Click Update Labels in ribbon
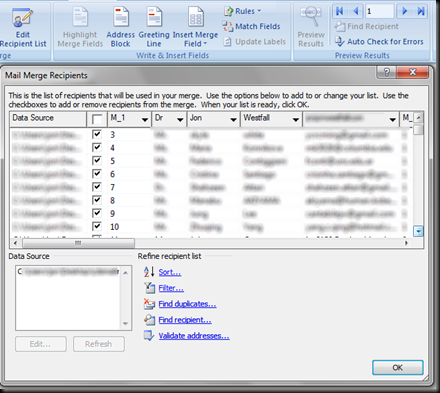Viewport: 440px width, 393px height. tap(255, 42)
